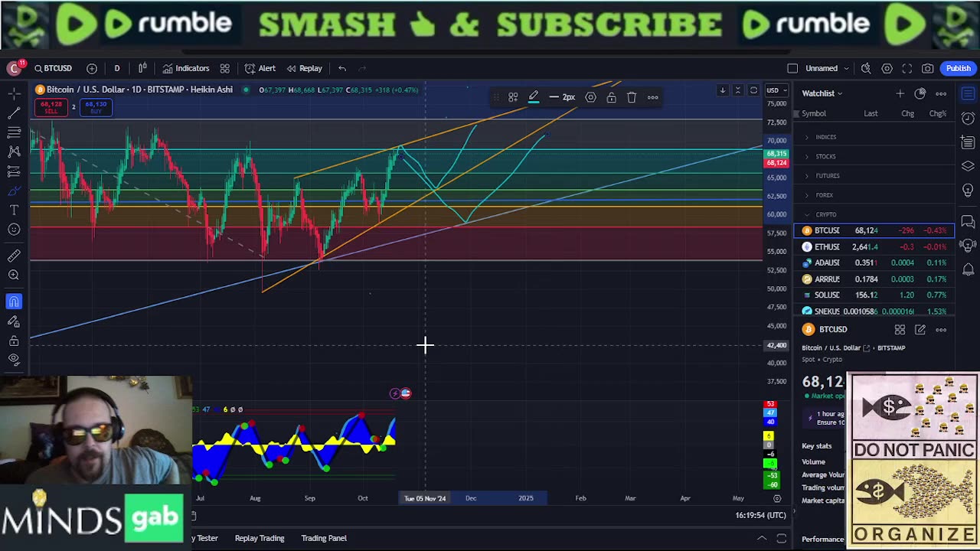Maximize bottom panel icon
Image resolution: width=980 pixels, height=551 pixels.
click(x=781, y=539)
